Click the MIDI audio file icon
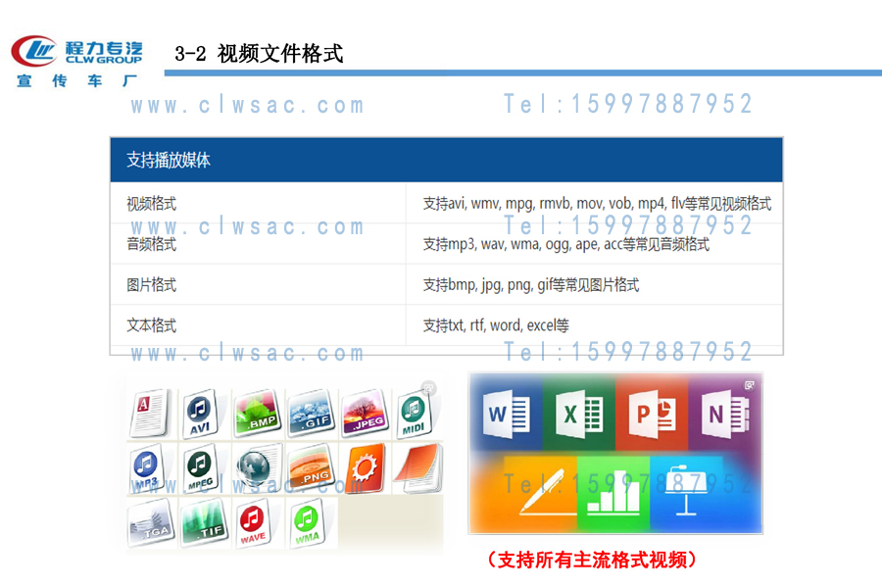This screenshot has height=588, width=882. point(414,414)
